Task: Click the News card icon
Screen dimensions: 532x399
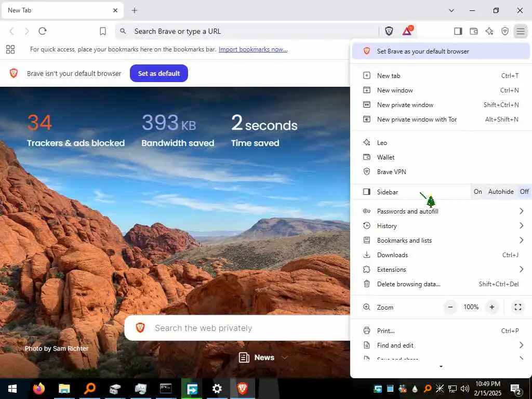Action: pyautogui.click(x=244, y=357)
